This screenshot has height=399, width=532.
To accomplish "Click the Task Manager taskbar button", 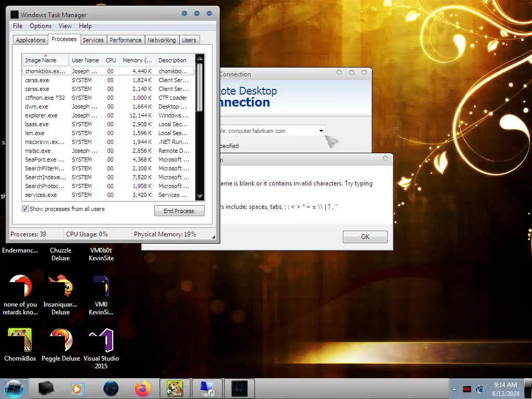I will (240, 389).
